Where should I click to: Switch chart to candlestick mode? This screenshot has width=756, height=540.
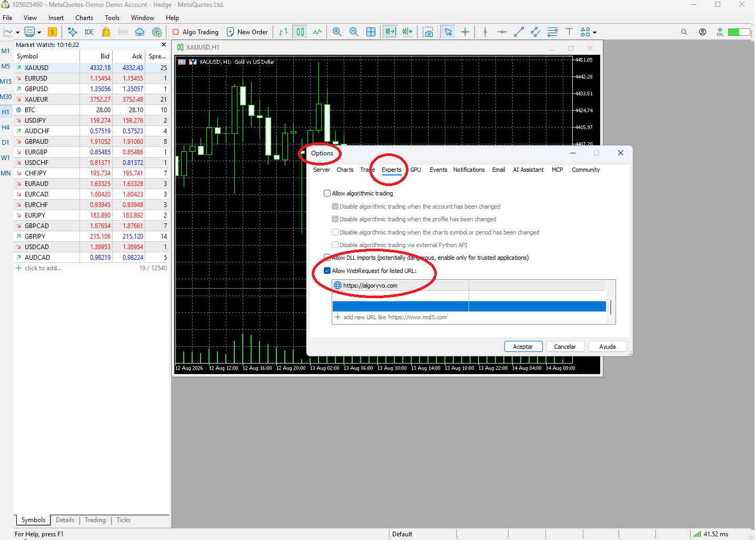tap(300, 32)
